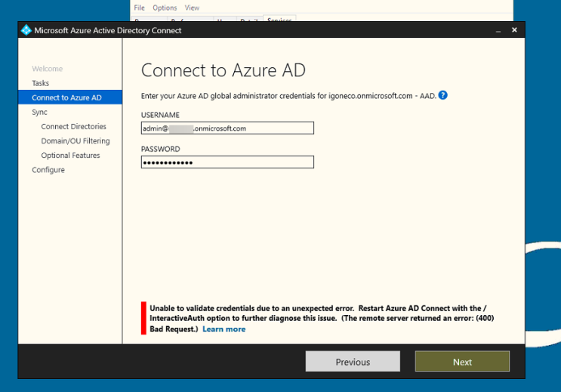
Task: Click the Azure AD Connect logo icon
Action: (26, 30)
